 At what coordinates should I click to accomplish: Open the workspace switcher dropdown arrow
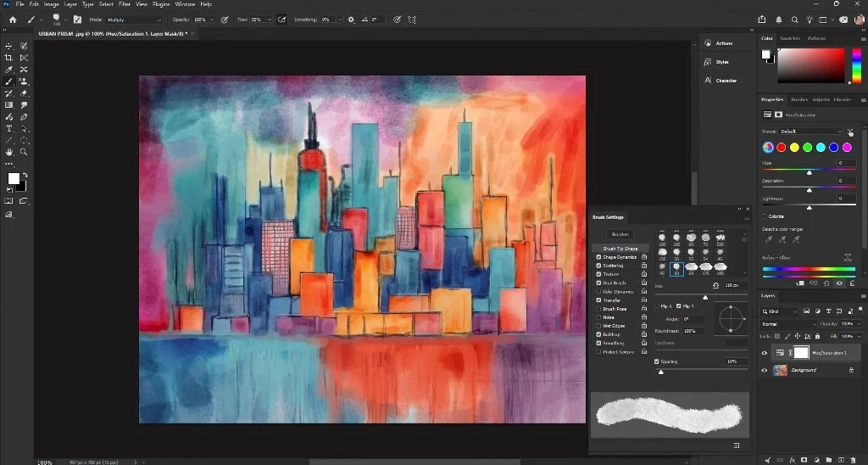832,20
